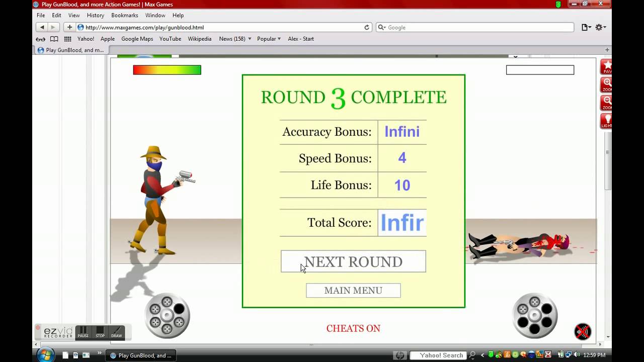This screenshot has height=362, width=644.
Task: Click the Accuracy Bonus value Infini
Action: [402, 132]
